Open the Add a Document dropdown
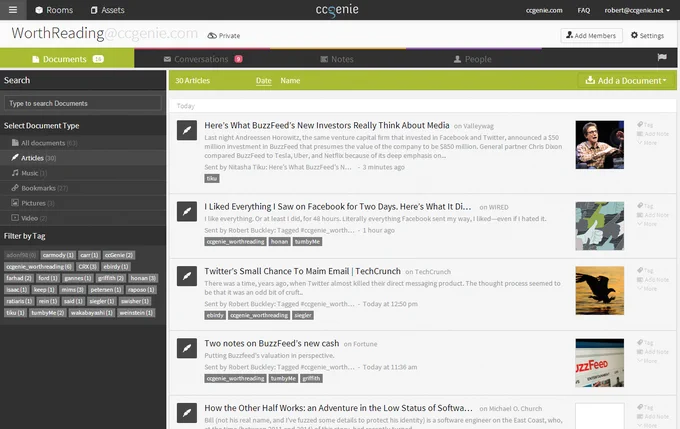 627,81
